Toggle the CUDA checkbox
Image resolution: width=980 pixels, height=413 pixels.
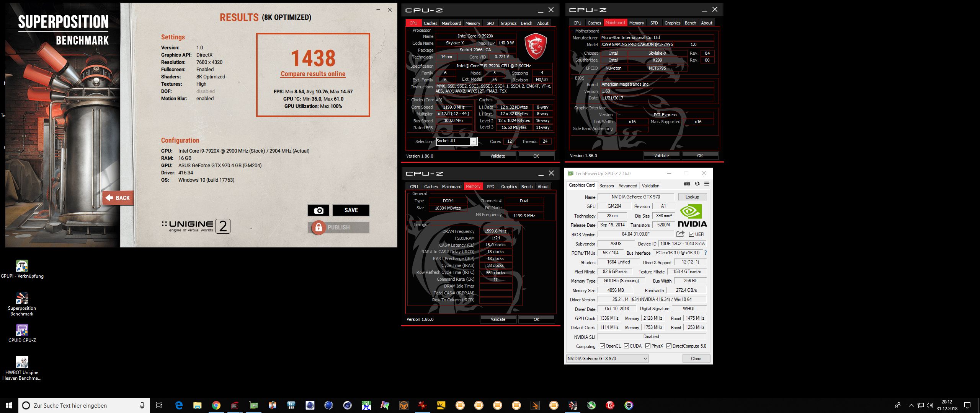(626, 346)
